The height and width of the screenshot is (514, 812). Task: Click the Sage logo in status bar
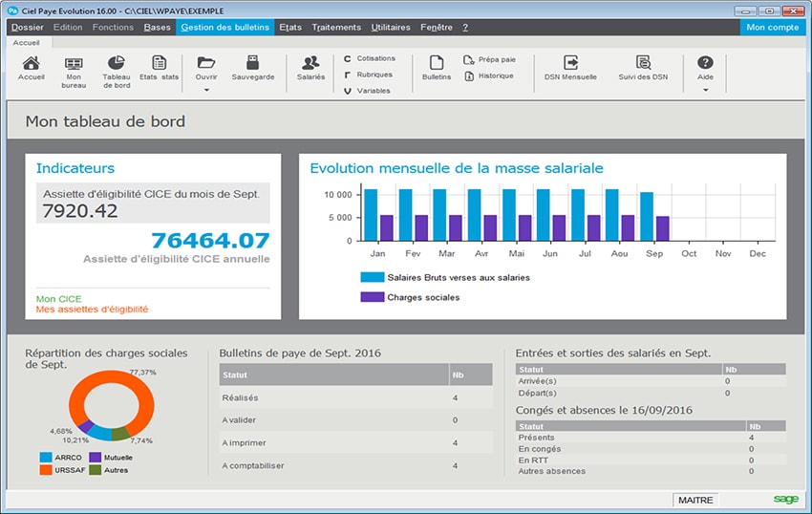[x=785, y=499]
